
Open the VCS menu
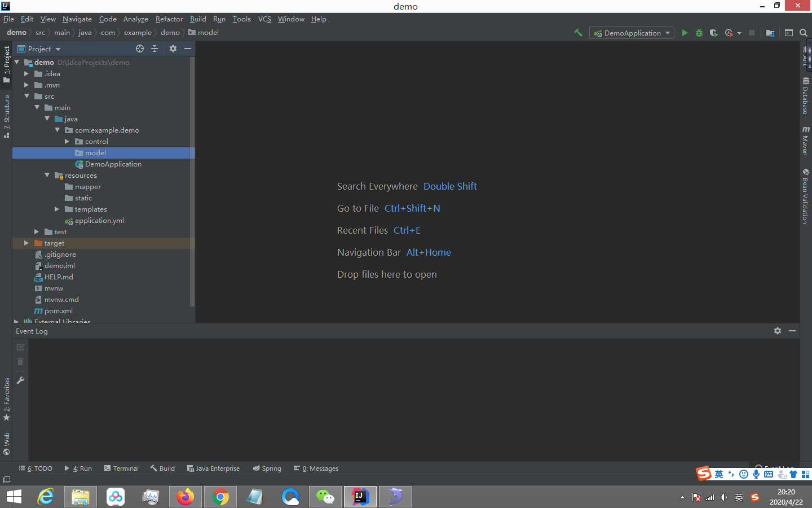pyautogui.click(x=264, y=19)
